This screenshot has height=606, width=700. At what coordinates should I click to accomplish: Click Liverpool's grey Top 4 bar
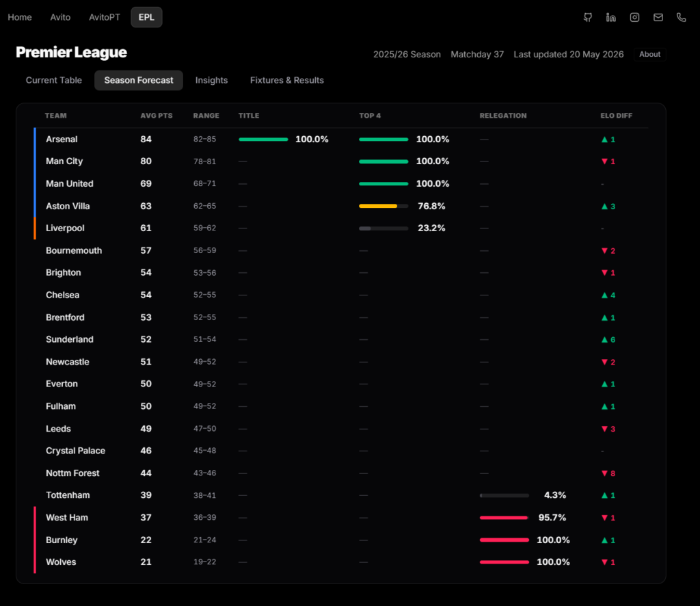click(383, 228)
